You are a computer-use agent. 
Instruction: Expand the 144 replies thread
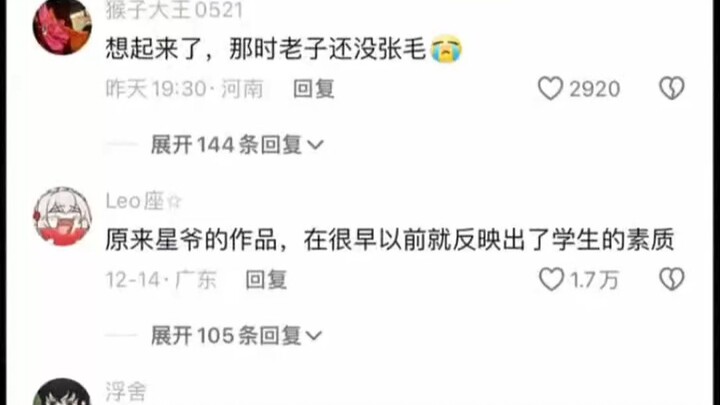(x=237, y=145)
